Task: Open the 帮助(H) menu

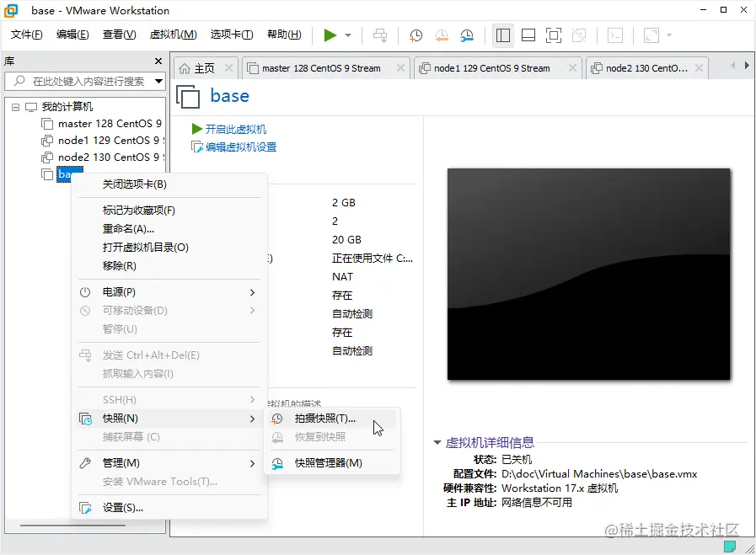Action: click(x=284, y=35)
